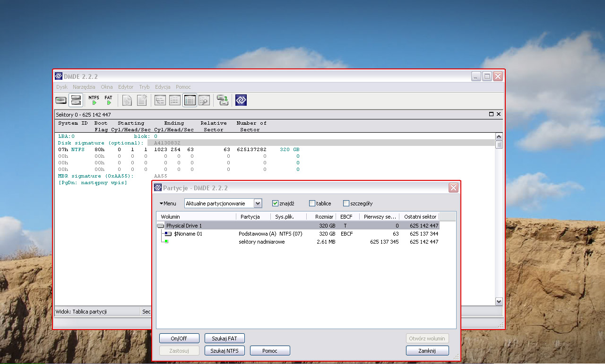Viewport: 605px width, 364px height.
Task: Click the scroll down arrow in sector view
Action: [499, 301]
